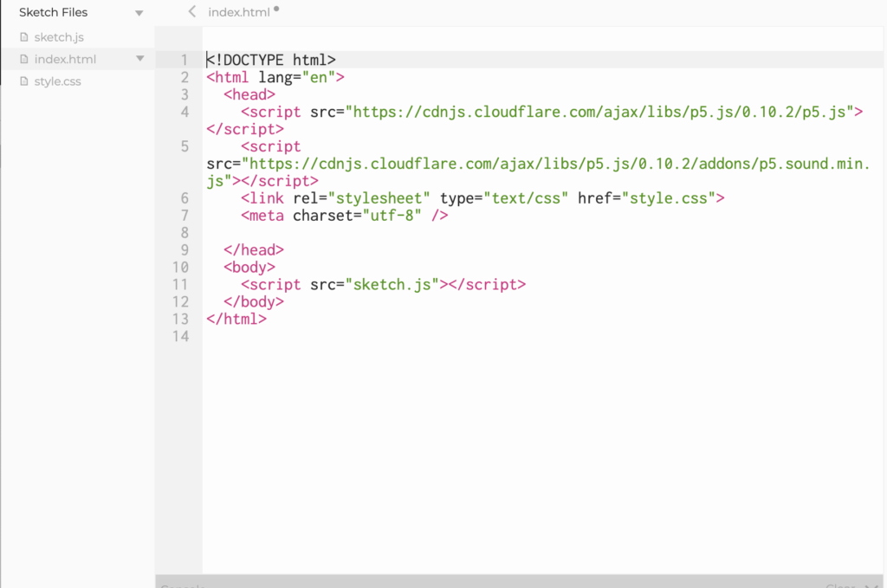Click line number 14 in gutter
Screen dimensions: 887x588
(180, 336)
